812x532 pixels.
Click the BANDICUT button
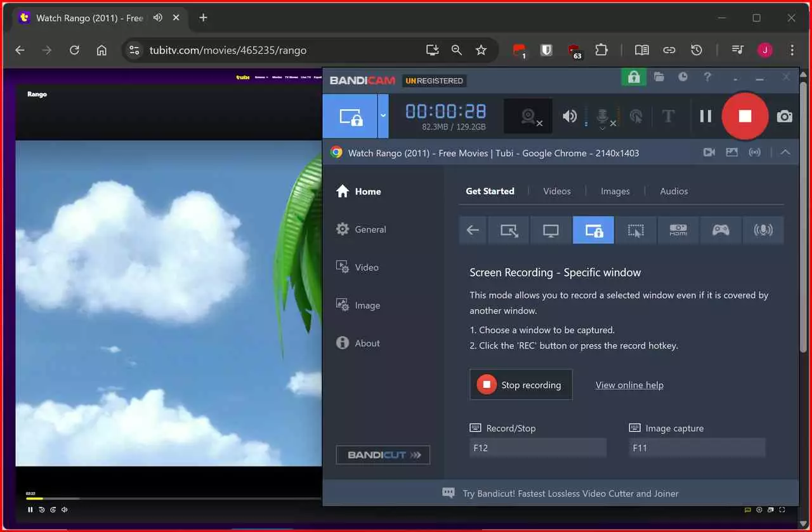(383, 455)
